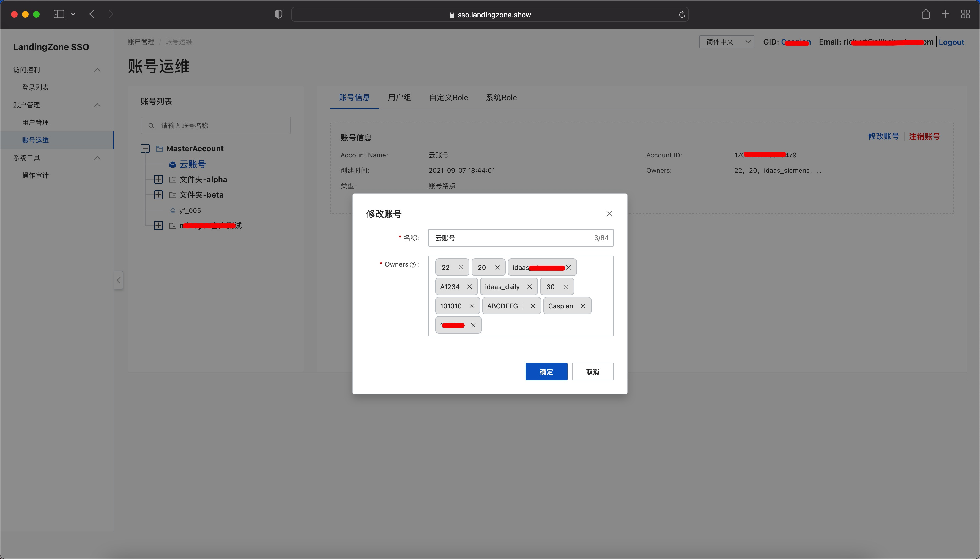
Task: Click the 名称 input field
Action: [511, 238]
